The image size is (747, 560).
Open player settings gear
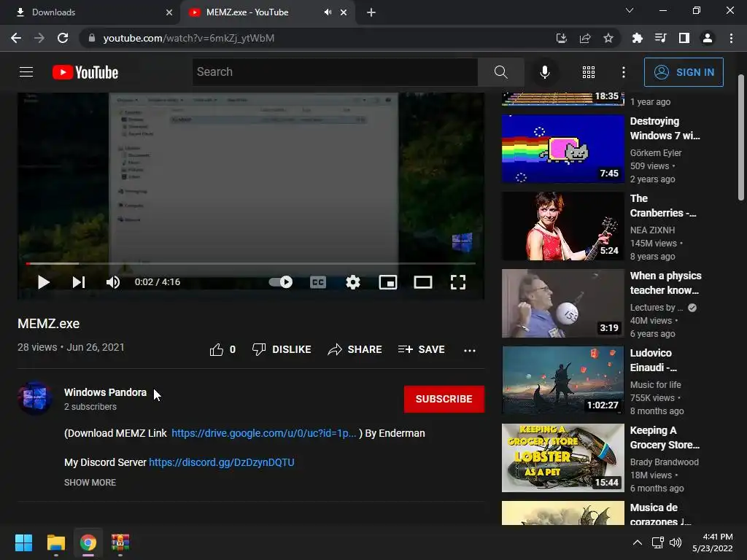pos(353,282)
